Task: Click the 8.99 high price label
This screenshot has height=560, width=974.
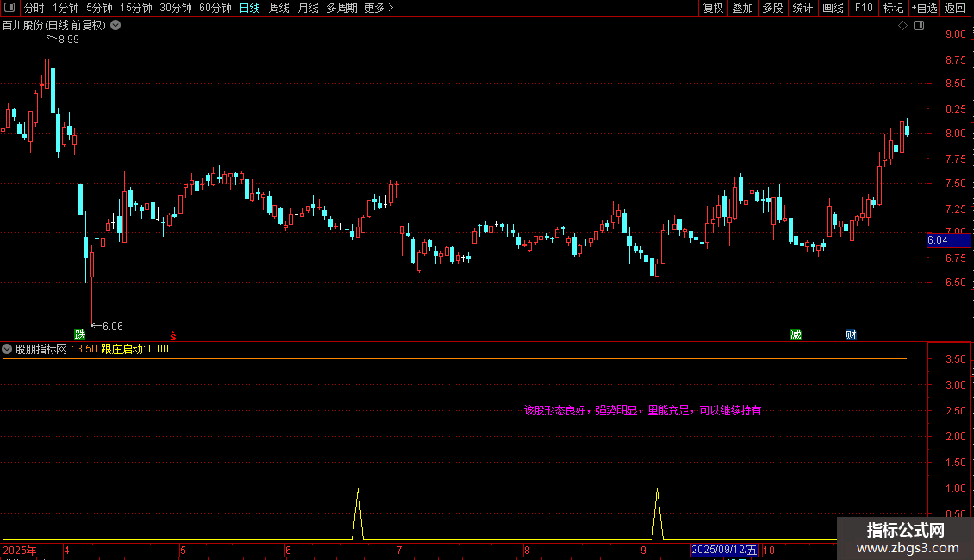Action: (68, 39)
